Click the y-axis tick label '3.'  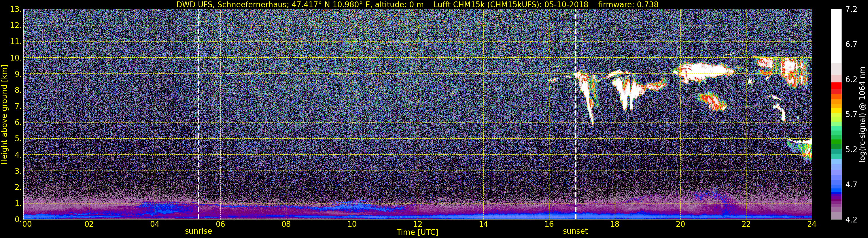pyautogui.click(x=18, y=171)
